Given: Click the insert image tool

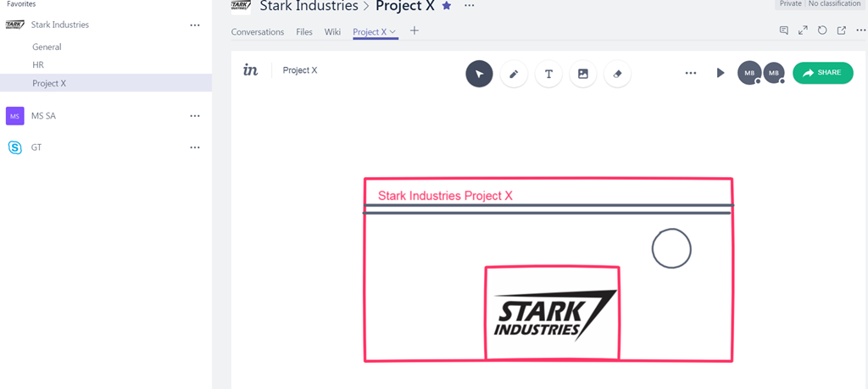Looking at the screenshot, I should tap(583, 74).
